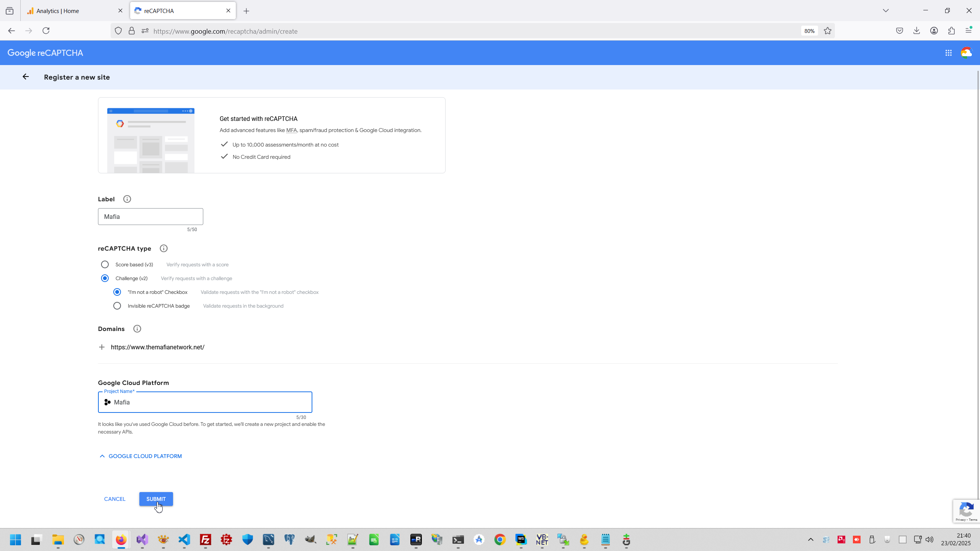Show hidden system tray icons

pyautogui.click(x=810, y=540)
